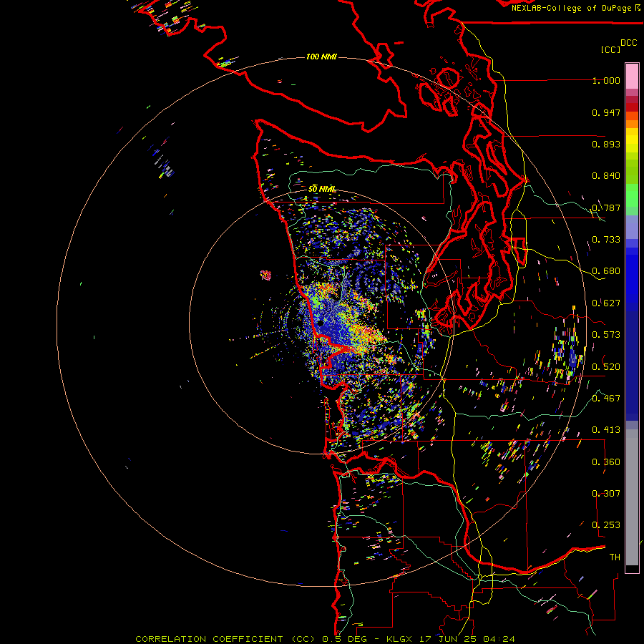This screenshot has width=644, height=644.
Task: Select the 0.787 scale value
Action: (606, 208)
